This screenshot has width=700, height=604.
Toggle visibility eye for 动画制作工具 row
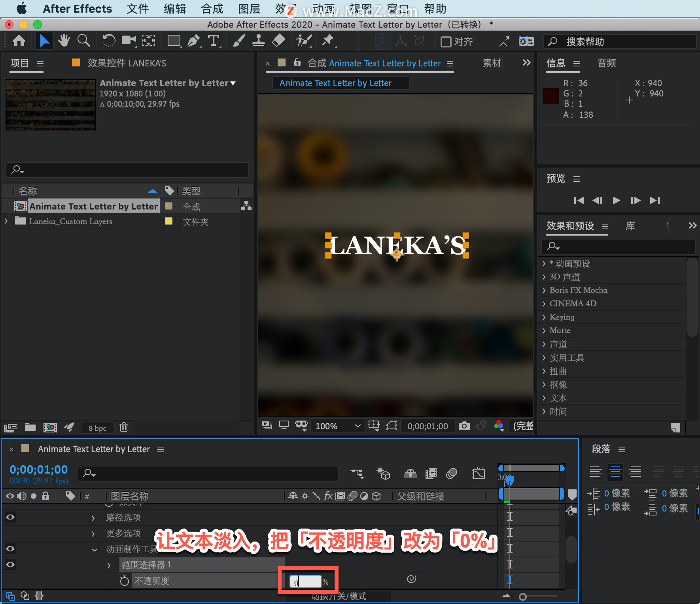pos(10,549)
